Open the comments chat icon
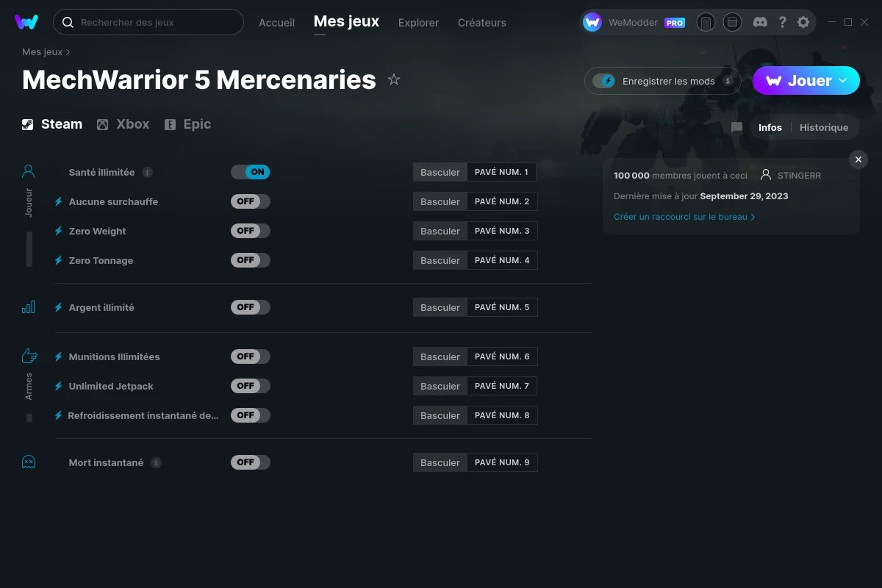This screenshot has width=882, height=588. coord(736,128)
